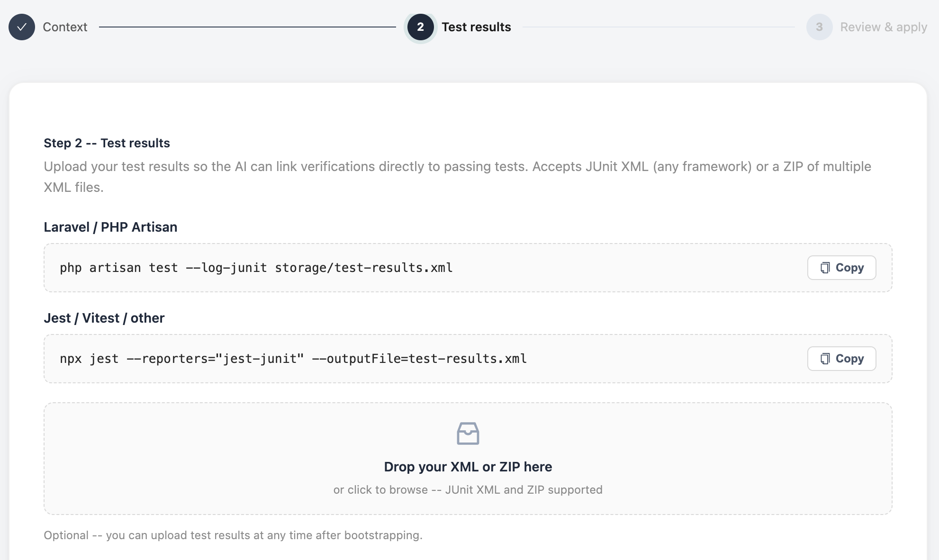939x560 pixels.
Task: Click the step 3 circle icon
Action: click(x=819, y=27)
